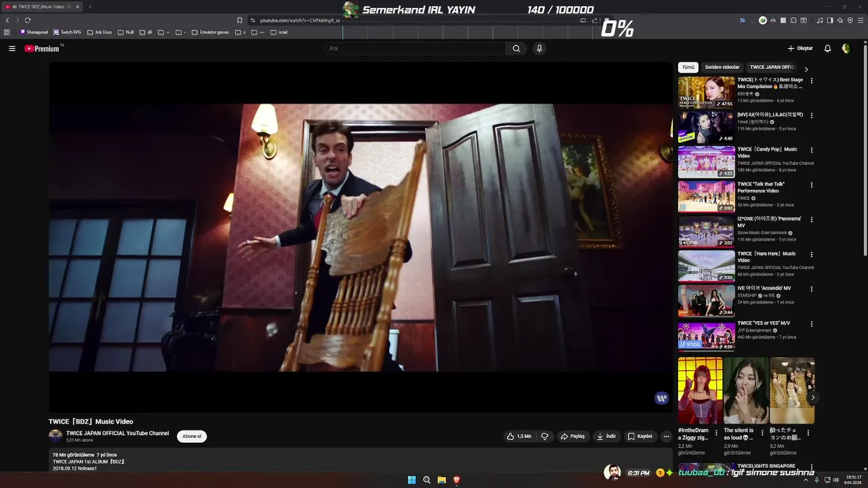868x488 pixels.
Task: Open the Windows Start menu
Action: click(x=412, y=480)
